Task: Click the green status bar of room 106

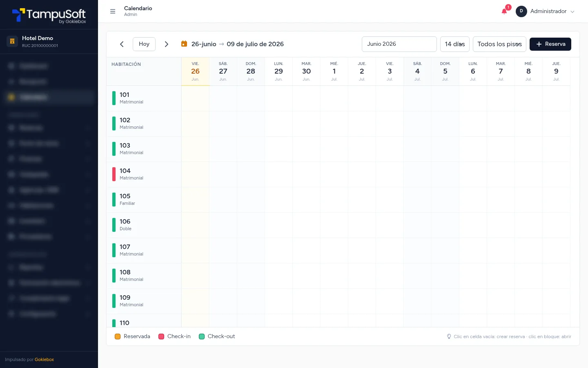Action: (114, 225)
